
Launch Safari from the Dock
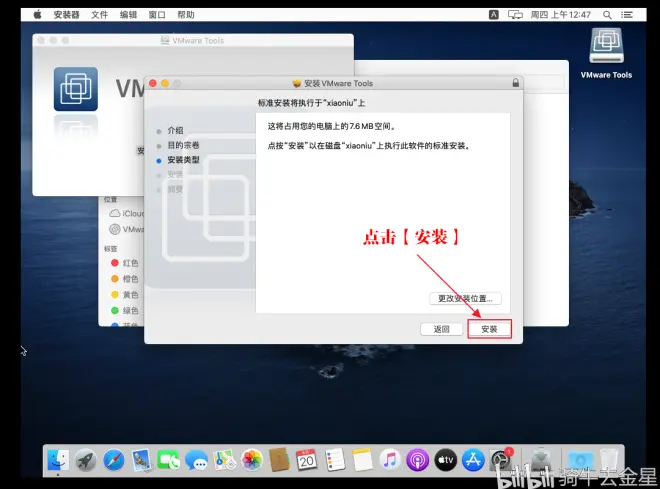click(114, 460)
